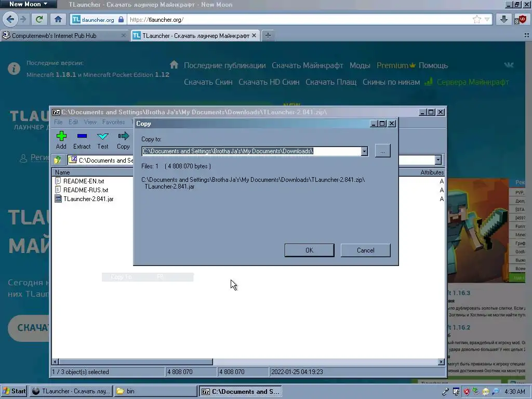The width and height of the screenshot is (532, 399).
Task: Open Скачать Плащ link
Action: click(331, 82)
